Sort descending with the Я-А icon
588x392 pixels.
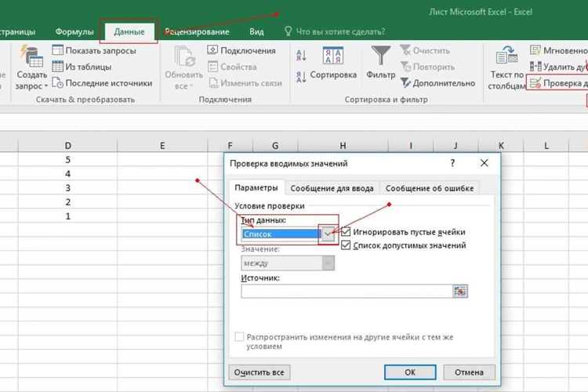coord(301,77)
